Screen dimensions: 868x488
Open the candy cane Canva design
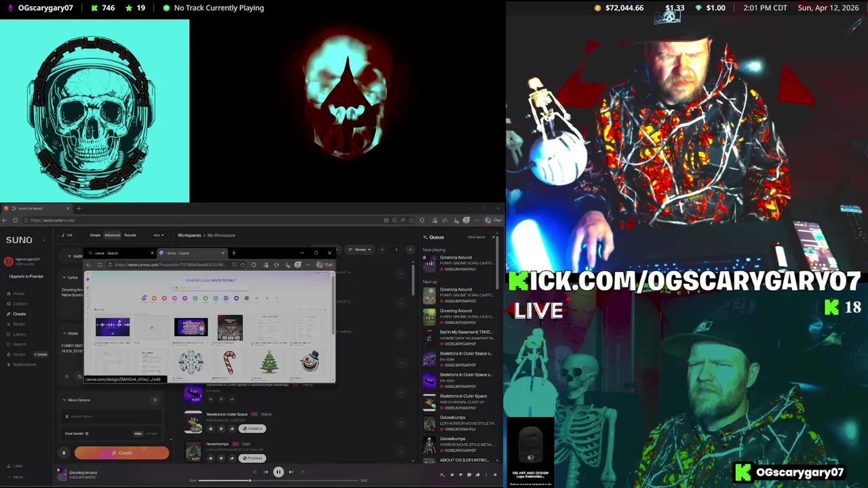[x=230, y=361]
